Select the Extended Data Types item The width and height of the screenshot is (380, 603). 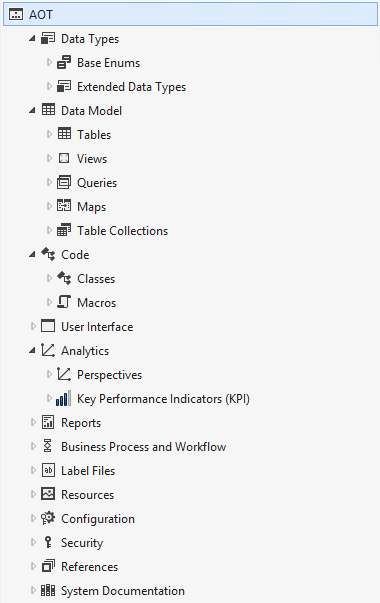click(132, 87)
